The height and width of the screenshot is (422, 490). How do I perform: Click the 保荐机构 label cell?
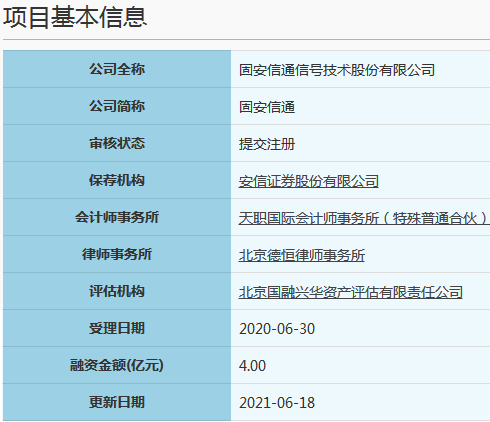pyautogui.click(x=117, y=180)
